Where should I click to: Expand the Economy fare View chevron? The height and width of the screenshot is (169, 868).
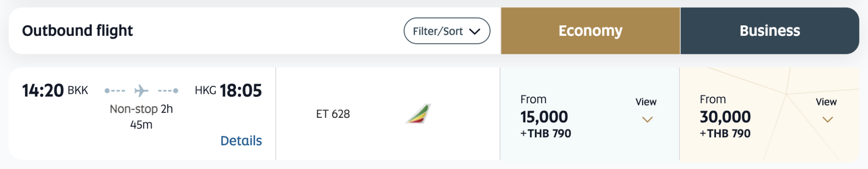pos(647,120)
